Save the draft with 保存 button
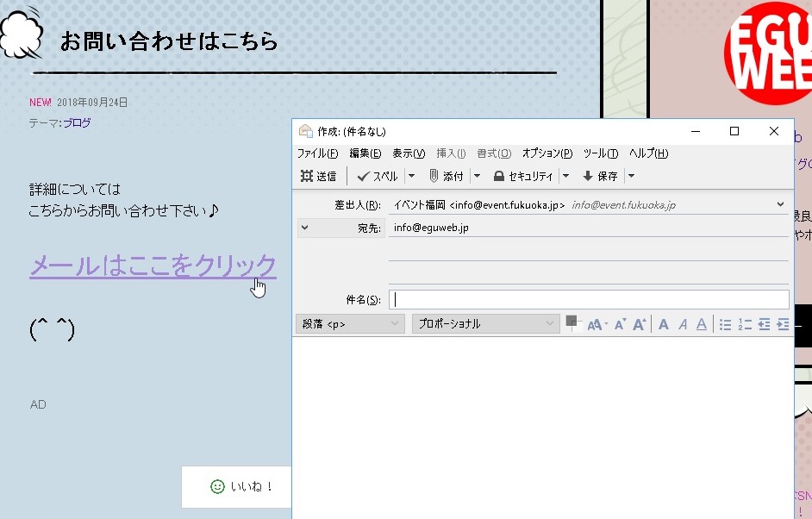This screenshot has height=519, width=812. (x=600, y=176)
